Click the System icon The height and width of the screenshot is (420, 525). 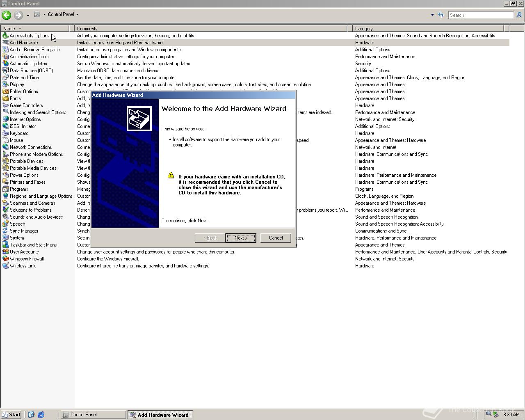click(5, 238)
